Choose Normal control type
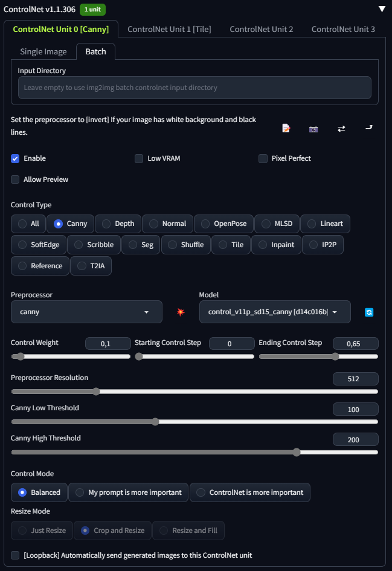Image resolution: width=392 pixels, height=571 pixels. pyautogui.click(x=167, y=224)
